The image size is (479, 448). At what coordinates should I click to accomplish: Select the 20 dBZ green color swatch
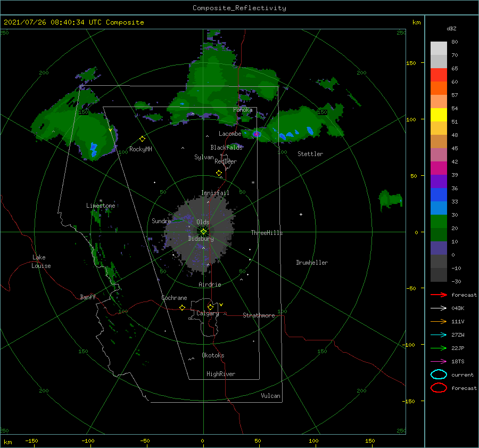pyautogui.click(x=439, y=222)
